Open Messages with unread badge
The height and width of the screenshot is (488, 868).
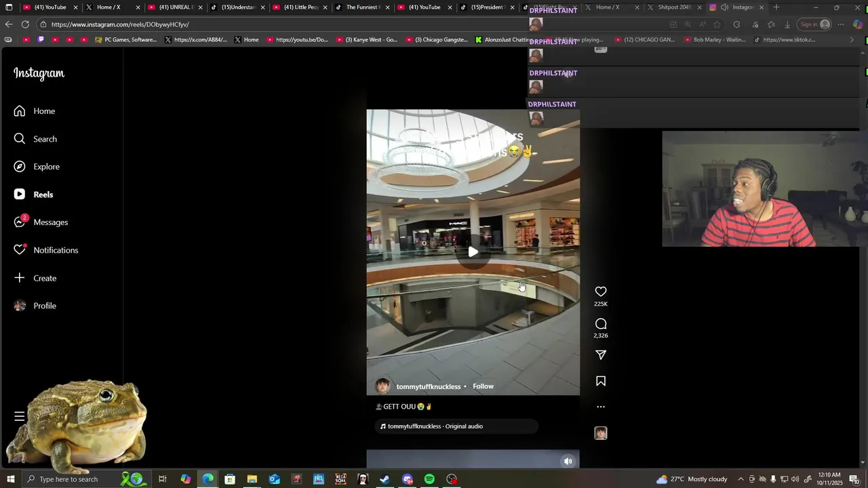point(41,222)
